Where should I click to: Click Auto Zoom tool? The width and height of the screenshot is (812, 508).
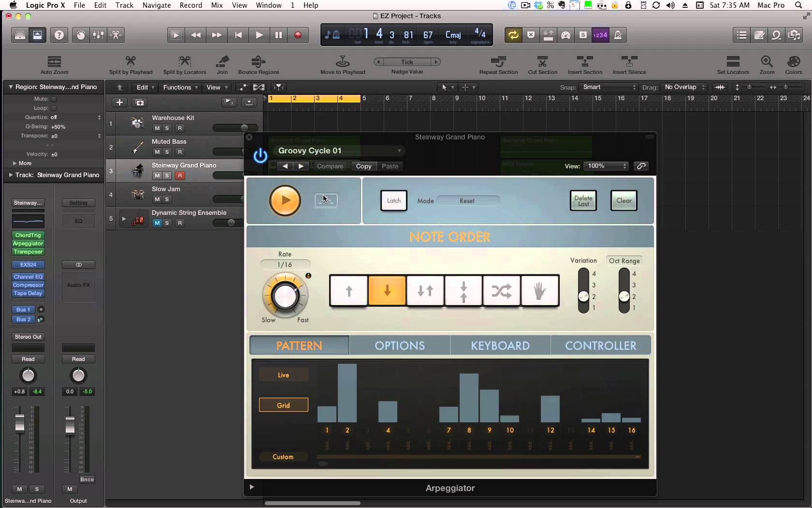coord(54,65)
